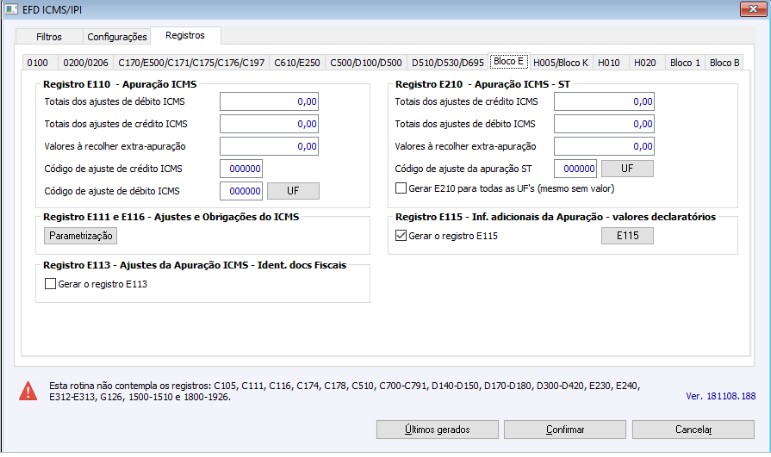The width and height of the screenshot is (771, 457).
Task: Switch to the Filtros tab
Action: (x=49, y=37)
